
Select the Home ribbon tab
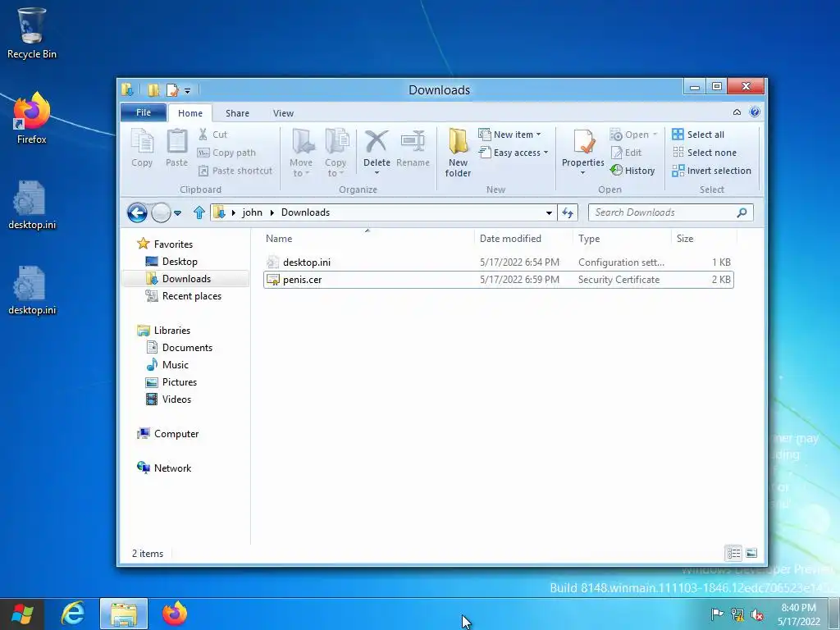click(x=190, y=113)
